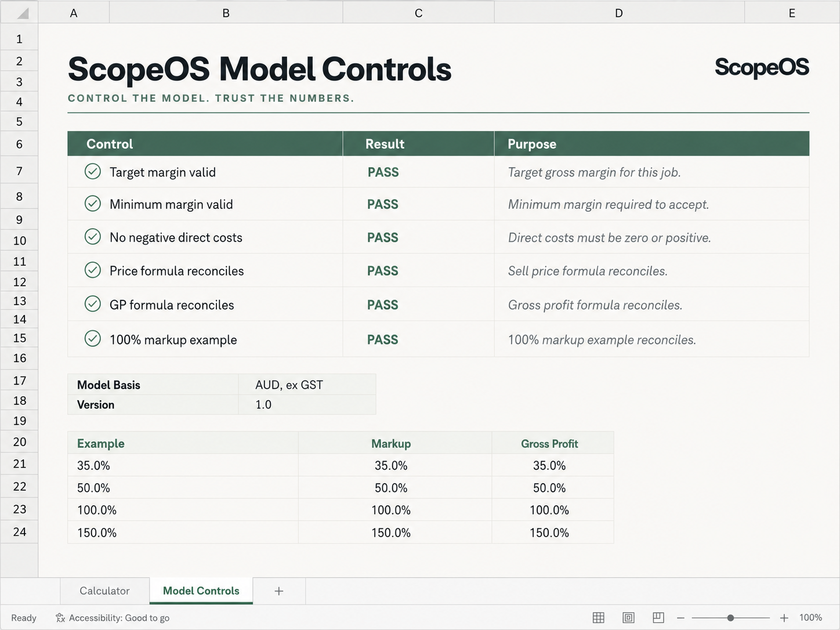Click check icon beside GP formula reconciles
Image resolution: width=840 pixels, height=630 pixels.
93,304
